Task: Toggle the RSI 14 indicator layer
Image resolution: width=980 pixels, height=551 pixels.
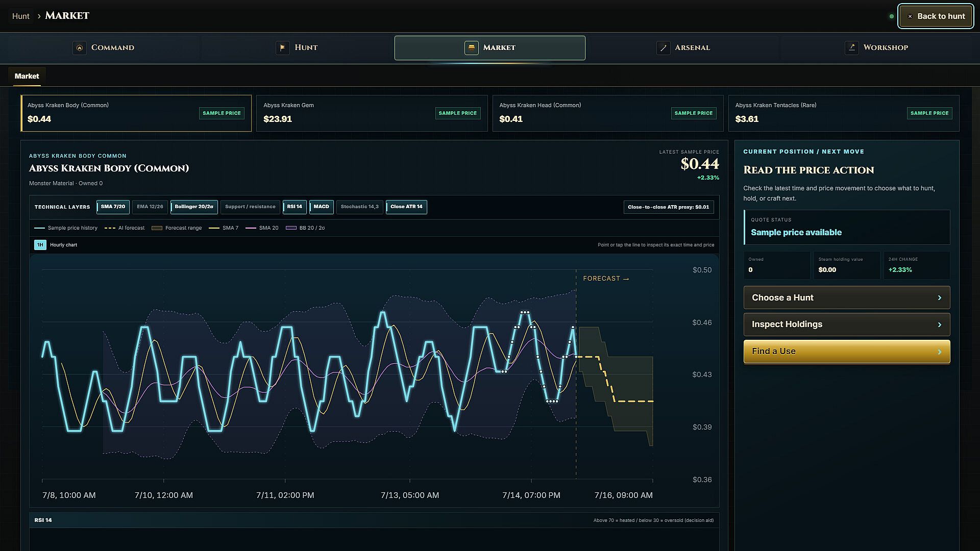Action: coord(295,207)
